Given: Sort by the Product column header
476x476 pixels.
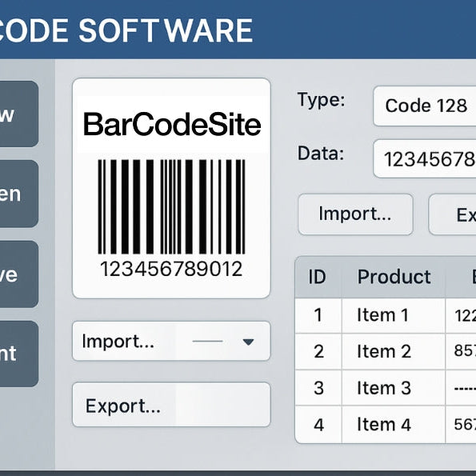Looking at the screenshot, I should coord(394,277).
